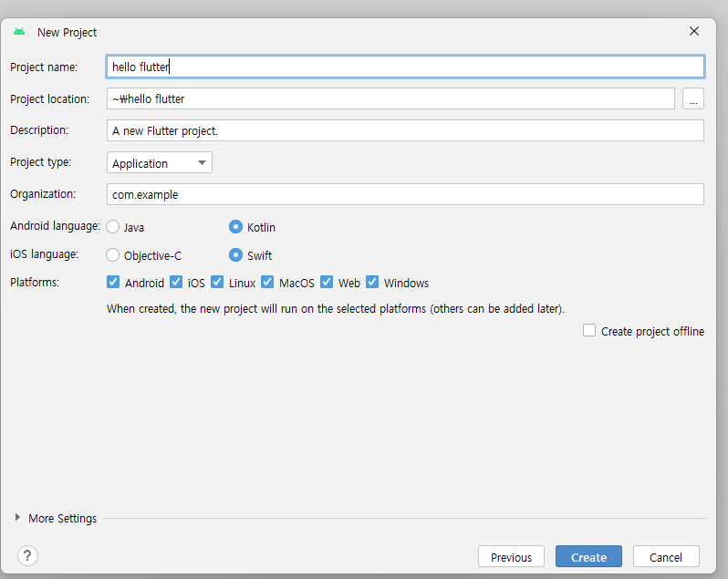Viewport: 728px width, 579px height.
Task: Click the Android Studio logo icon in title bar
Action: tap(19, 32)
